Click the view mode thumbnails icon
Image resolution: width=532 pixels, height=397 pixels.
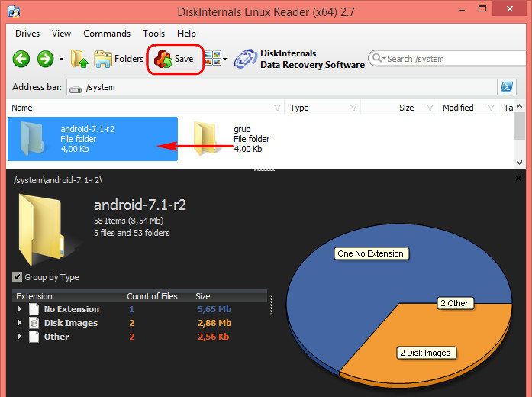coord(213,58)
